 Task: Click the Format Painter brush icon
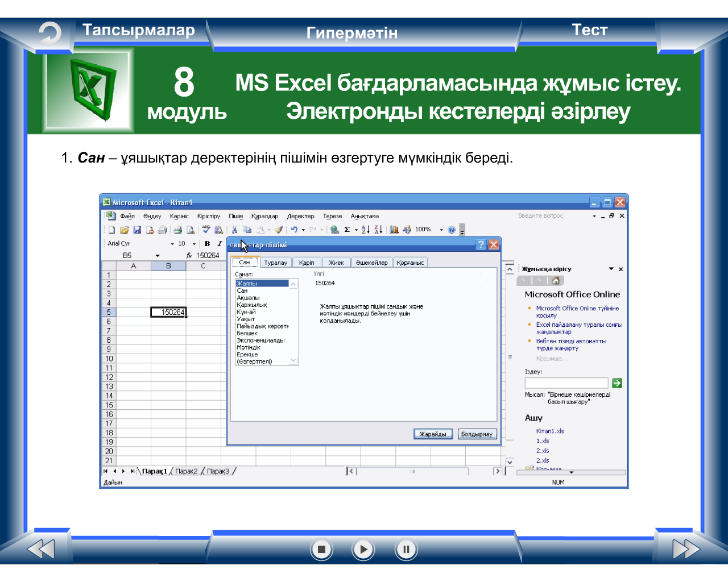point(279,230)
